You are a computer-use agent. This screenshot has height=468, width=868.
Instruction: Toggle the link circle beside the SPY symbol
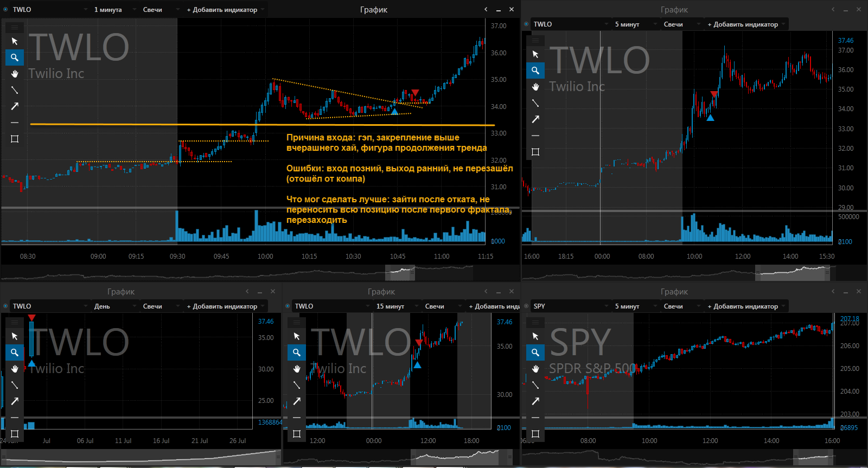click(x=526, y=306)
